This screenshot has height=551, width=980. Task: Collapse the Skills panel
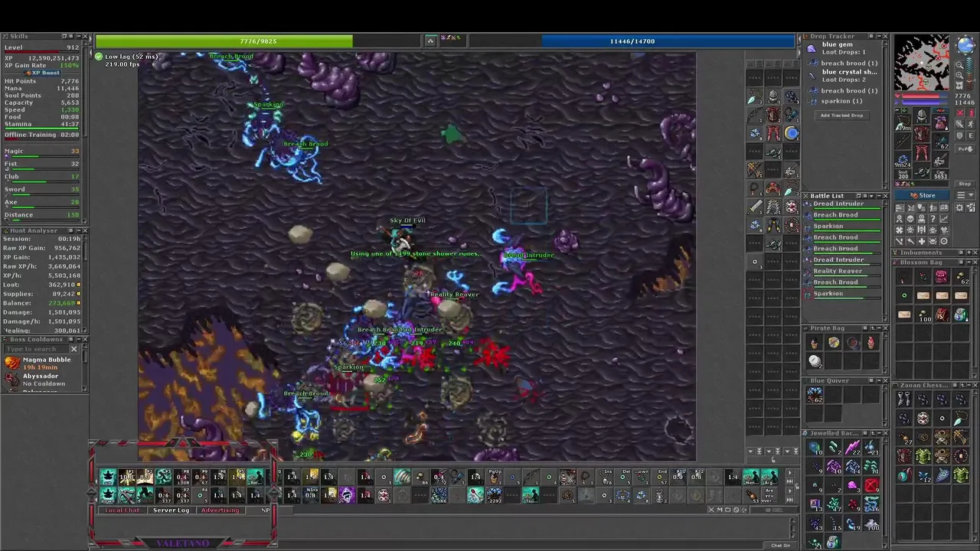(x=78, y=36)
